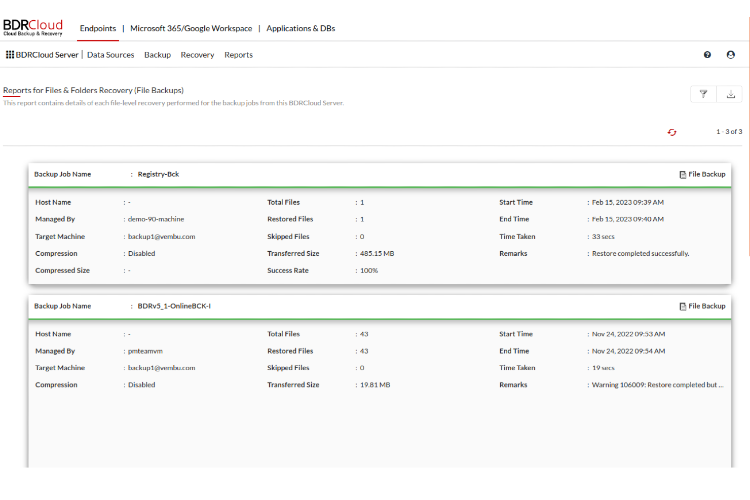Screen dimensions: 750x500
Task: Click Compression Disabled value in Registry-Bck card
Action: point(141,253)
